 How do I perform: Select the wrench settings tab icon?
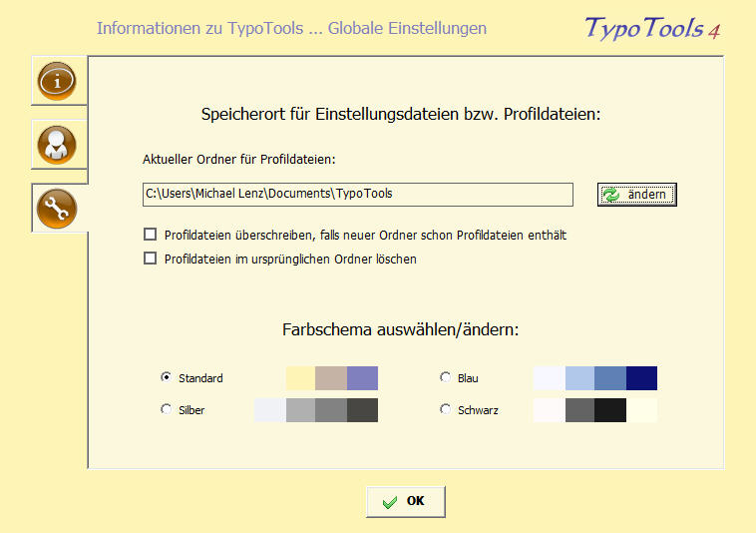(57, 208)
